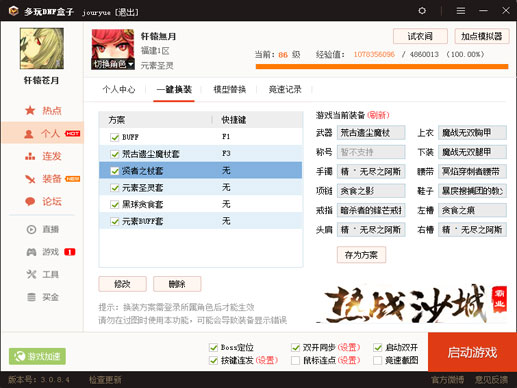Open 买金 coin stack icon in sidebar
Viewport: 517px width, 388px height.
click(31, 297)
